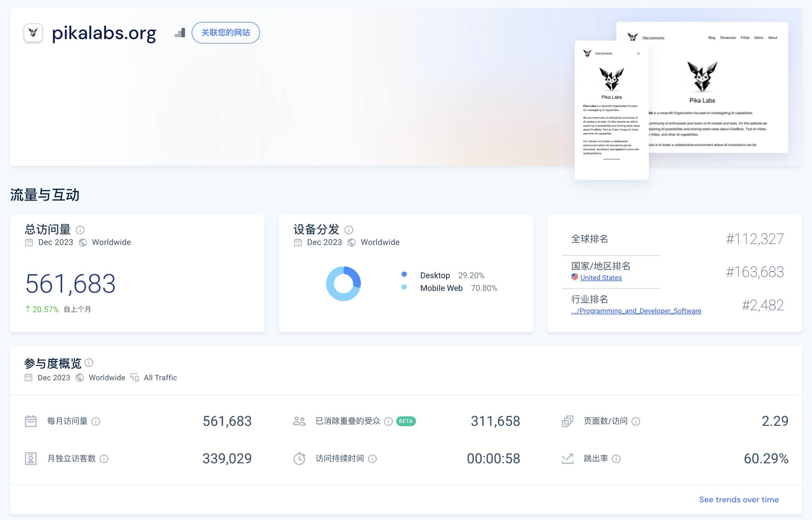Click the 已消除重叠的受众 people icon

tap(299, 421)
